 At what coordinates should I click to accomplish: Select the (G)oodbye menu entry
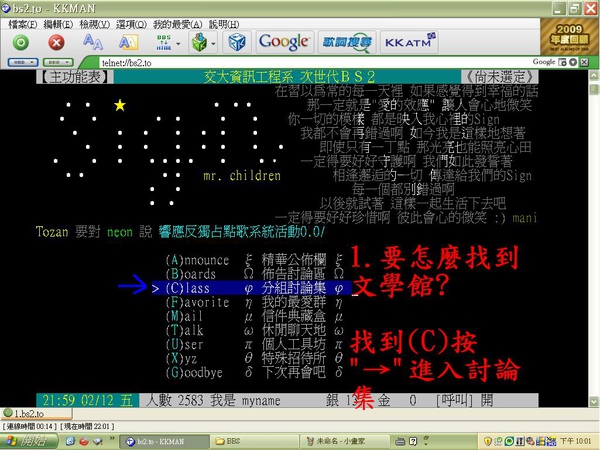254,372
